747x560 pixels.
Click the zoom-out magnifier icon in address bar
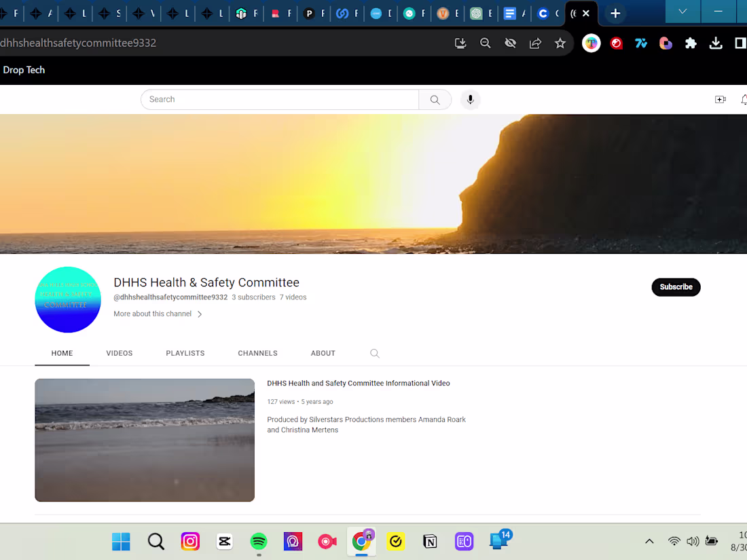pos(485,43)
